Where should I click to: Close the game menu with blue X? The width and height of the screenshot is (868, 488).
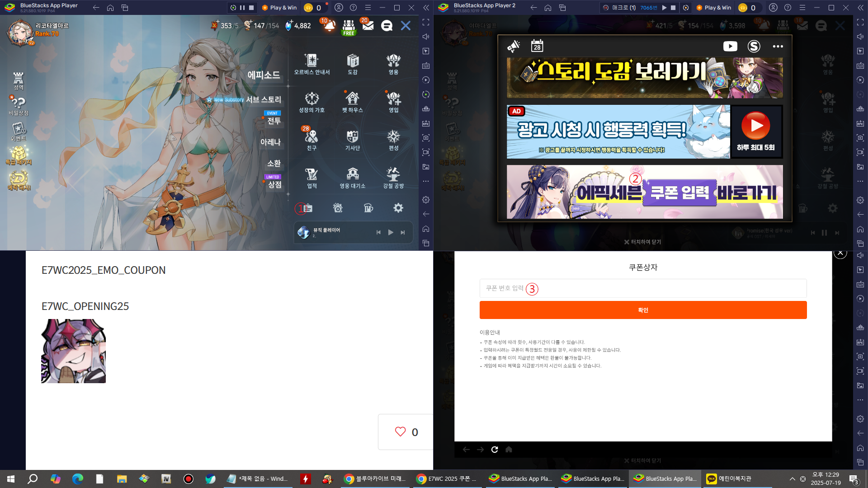(406, 26)
